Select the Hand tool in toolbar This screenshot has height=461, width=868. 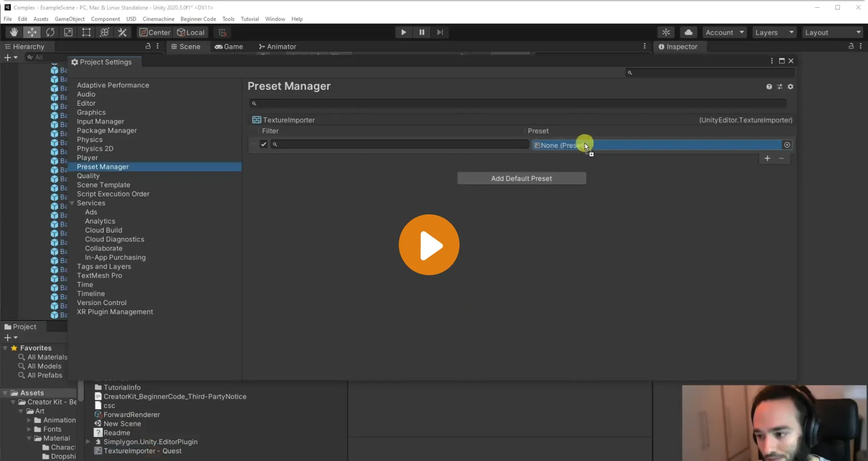pos(14,32)
